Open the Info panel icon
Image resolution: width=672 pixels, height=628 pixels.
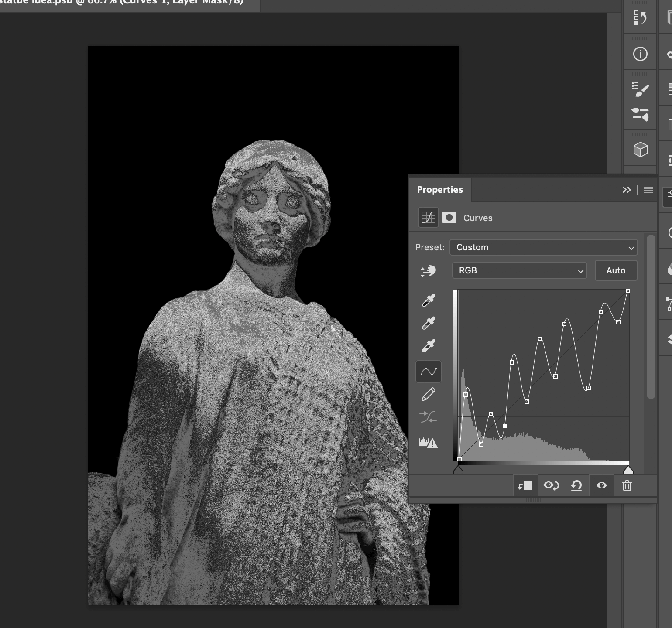pos(640,54)
